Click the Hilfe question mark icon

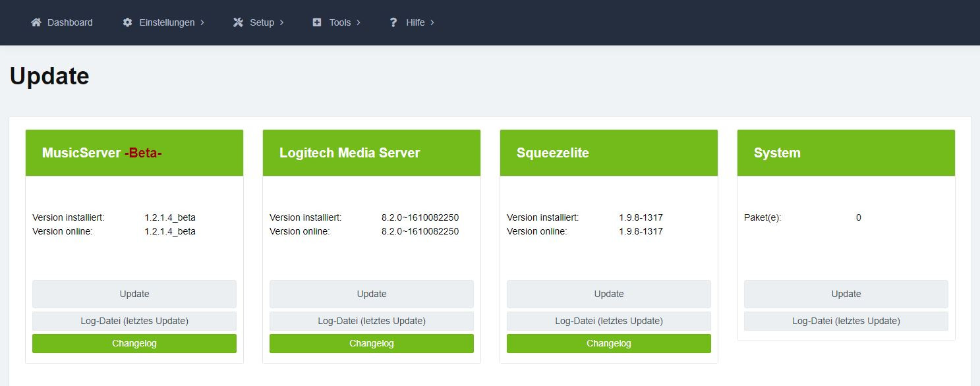point(393,22)
